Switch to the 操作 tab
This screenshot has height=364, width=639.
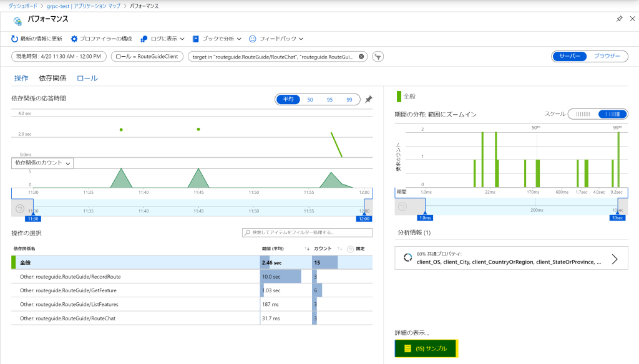21,79
